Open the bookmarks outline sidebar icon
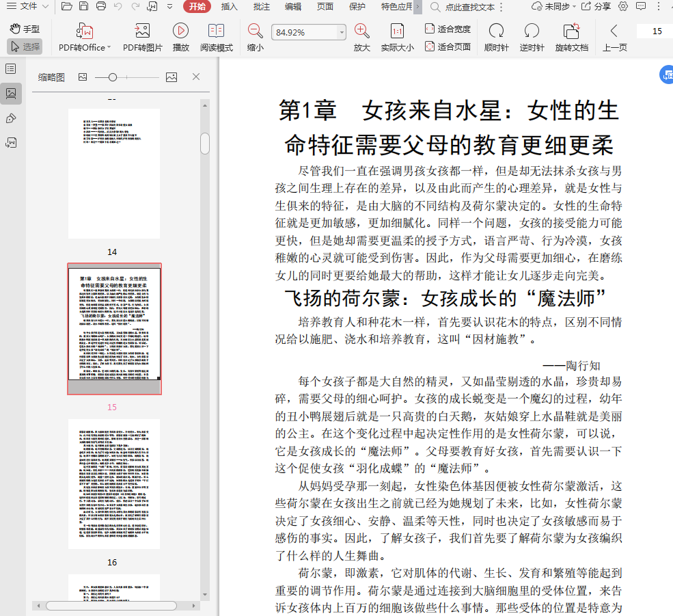Viewport: 673px width, 616px height. click(x=11, y=69)
